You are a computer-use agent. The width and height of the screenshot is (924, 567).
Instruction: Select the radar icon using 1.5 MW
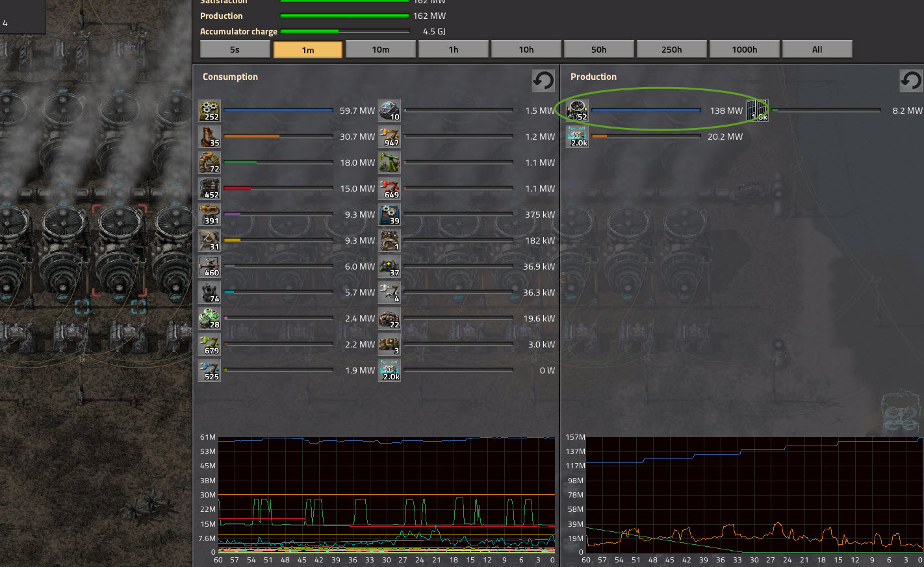point(389,110)
